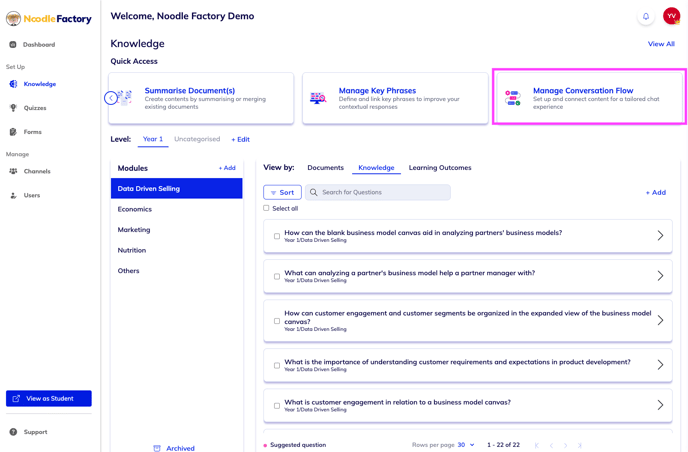688x452 pixels.
Task: Click the Summarise Document(s) card icon
Action: [125, 98]
